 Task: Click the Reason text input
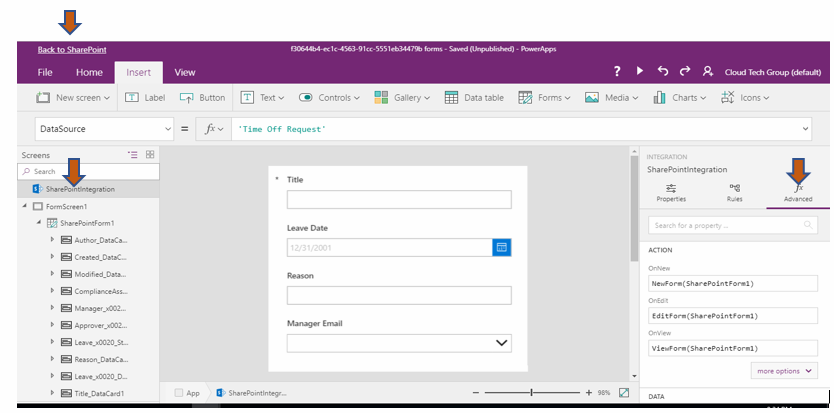[x=399, y=295]
